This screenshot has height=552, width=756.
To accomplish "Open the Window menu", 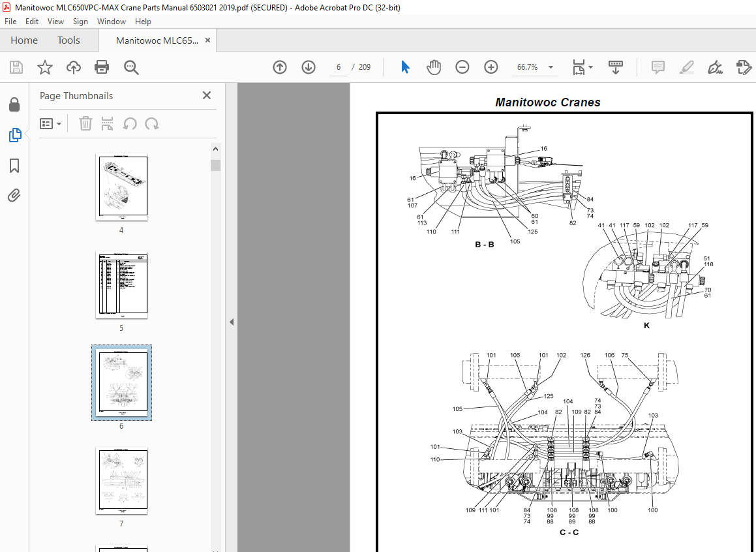I will 112,22.
